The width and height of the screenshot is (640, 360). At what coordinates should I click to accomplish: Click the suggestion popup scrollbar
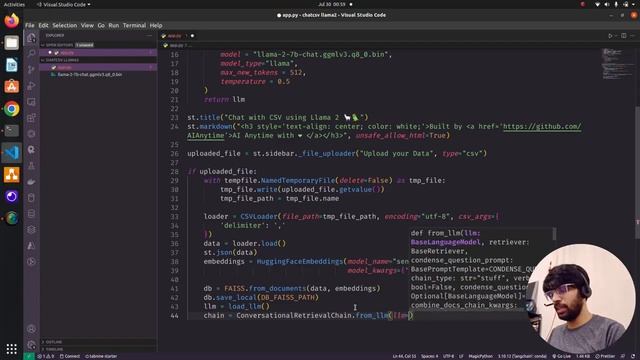pyautogui.click(x=554, y=234)
